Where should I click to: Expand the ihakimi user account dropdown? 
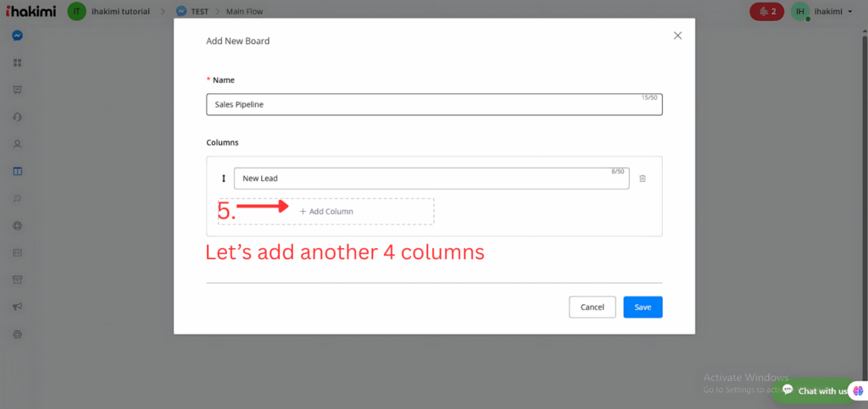pos(827,12)
